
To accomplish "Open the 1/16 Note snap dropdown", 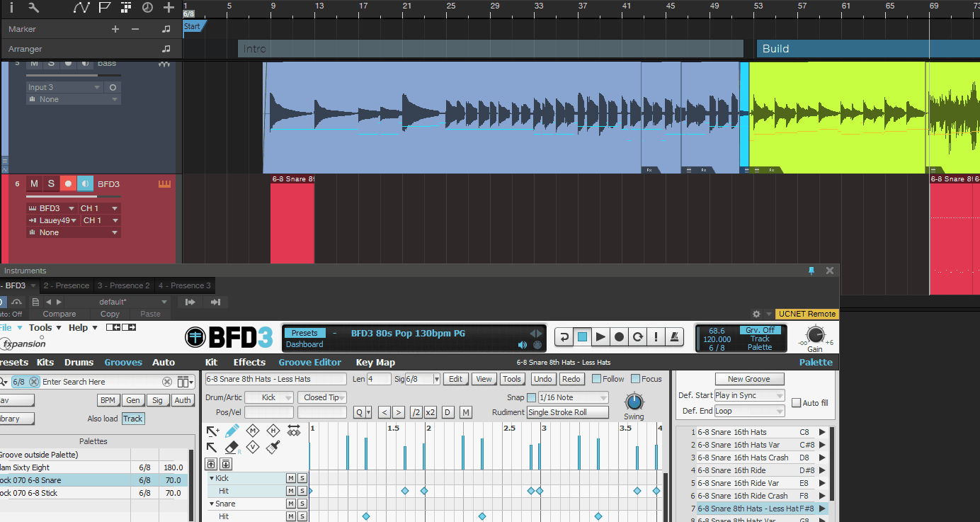I will [572, 397].
